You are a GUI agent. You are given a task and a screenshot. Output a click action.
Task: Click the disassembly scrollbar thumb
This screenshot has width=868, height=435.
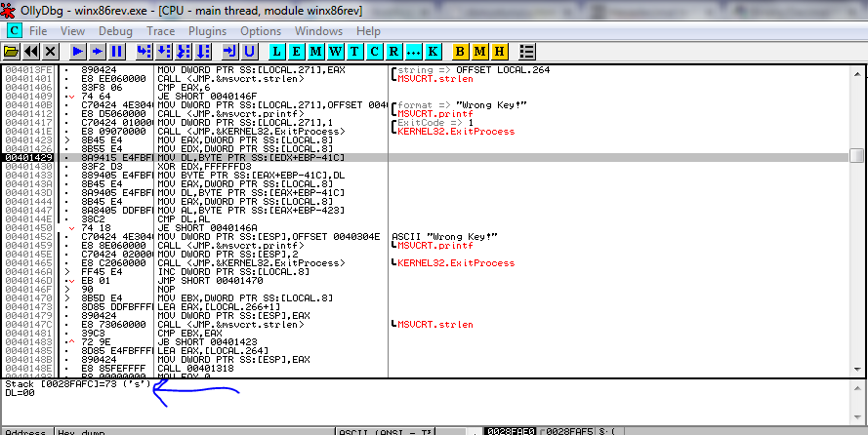pyautogui.click(x=856, y=155)
